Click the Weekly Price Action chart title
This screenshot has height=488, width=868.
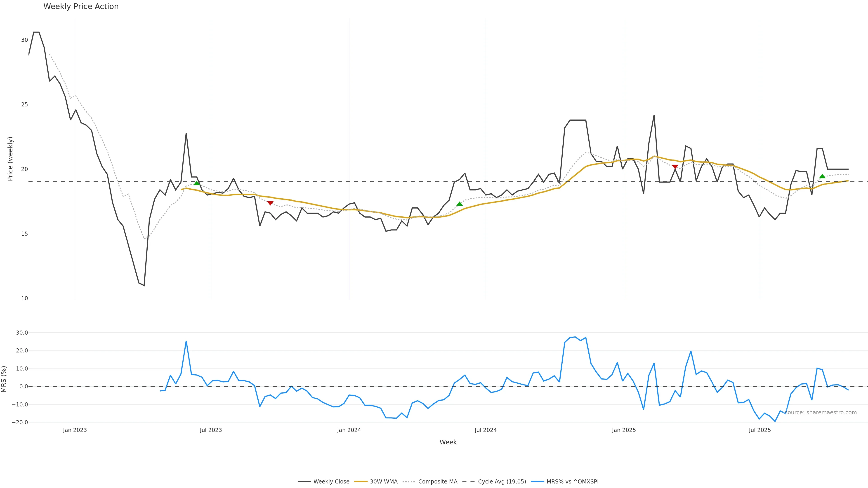pos(81,6)
